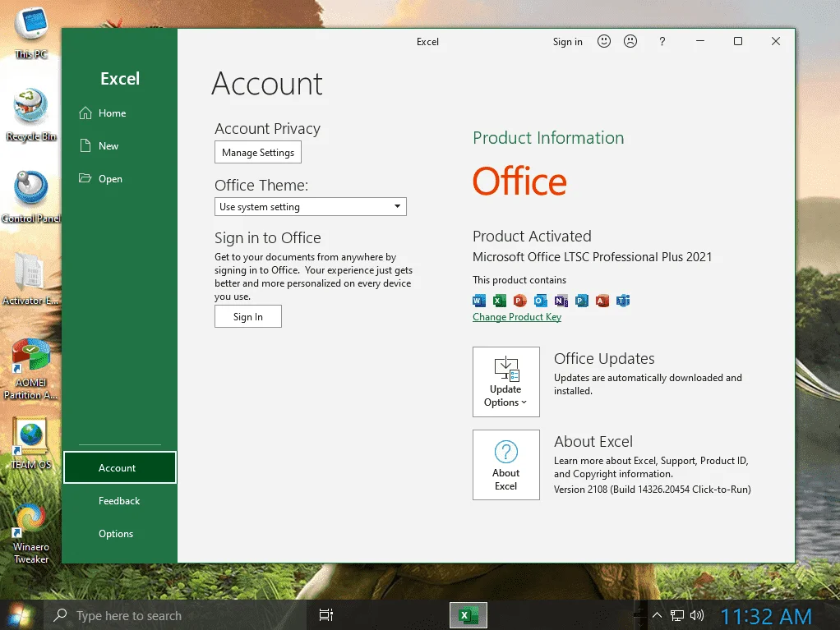Select This PC desktop icon

point(30,32)
